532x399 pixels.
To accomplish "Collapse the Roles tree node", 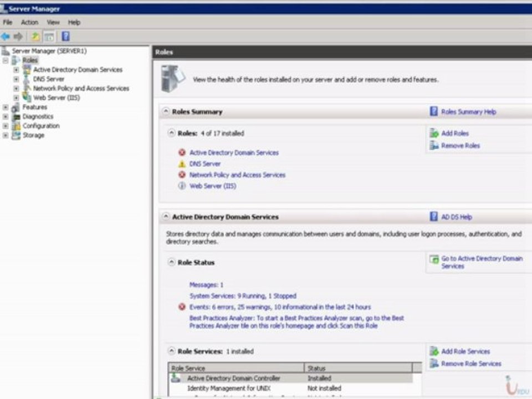I will click(x=6, y=60).
